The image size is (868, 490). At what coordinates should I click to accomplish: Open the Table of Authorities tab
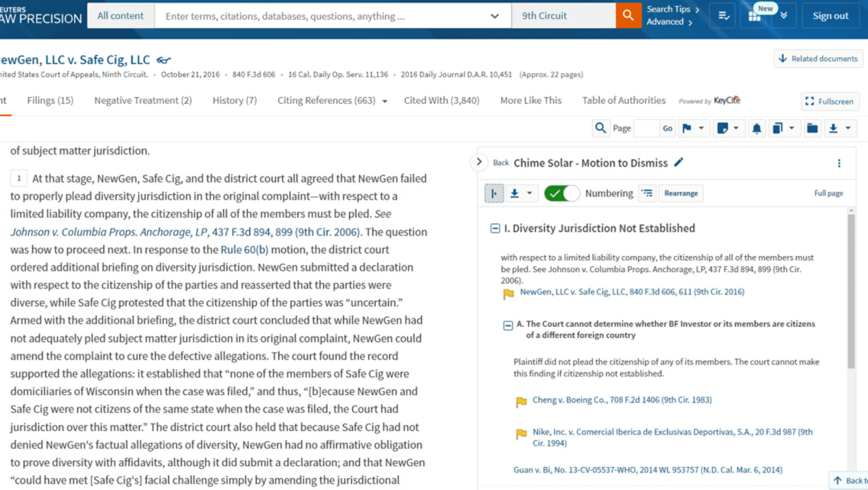point(623,100)
